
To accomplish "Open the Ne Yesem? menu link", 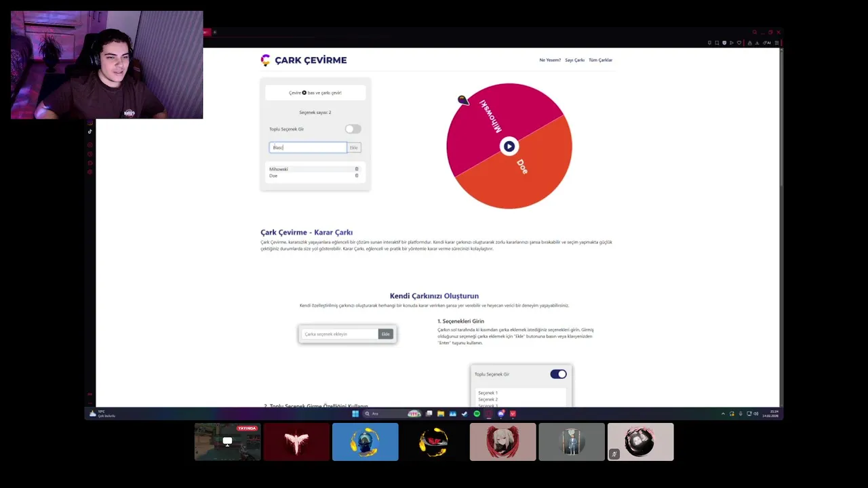I will (x=550, y=60).
